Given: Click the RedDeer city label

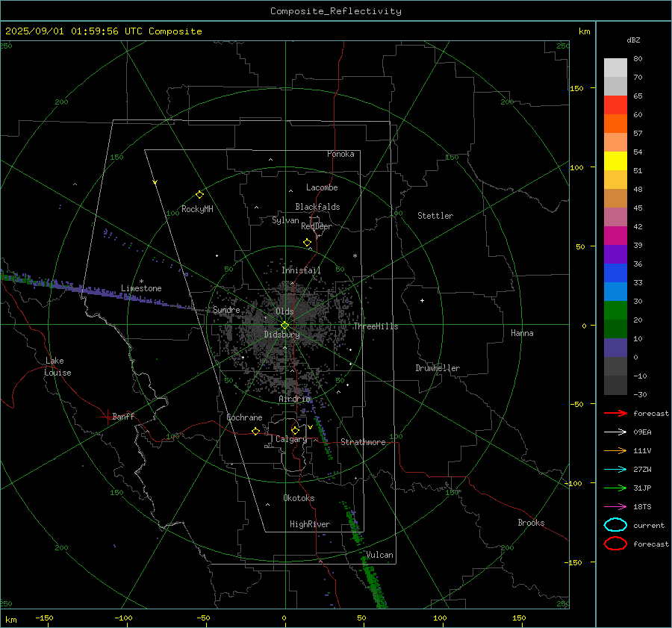Looking at the screenshot, I should pos(317,226).
